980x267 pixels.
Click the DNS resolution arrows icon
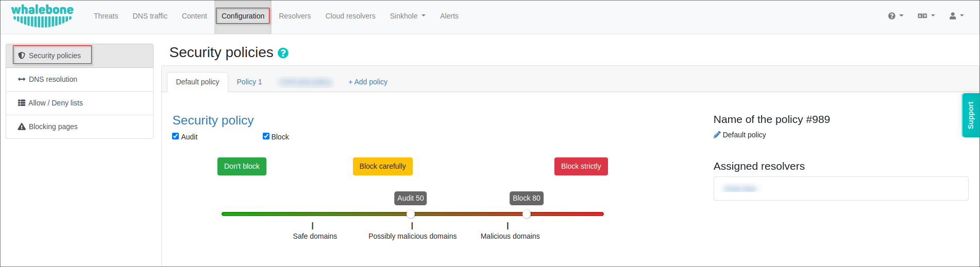click(x=22, y=79)
